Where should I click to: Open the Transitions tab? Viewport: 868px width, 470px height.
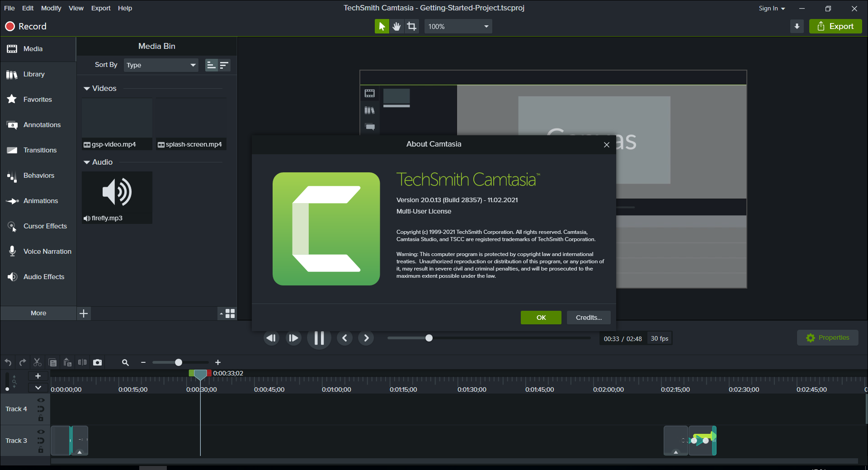[38, 150]
